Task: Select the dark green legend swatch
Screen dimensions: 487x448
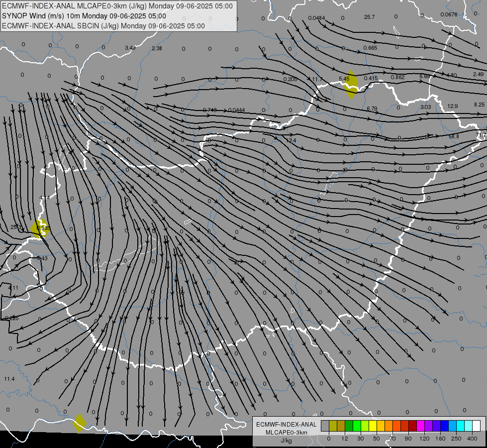Action: pos(349,426)
